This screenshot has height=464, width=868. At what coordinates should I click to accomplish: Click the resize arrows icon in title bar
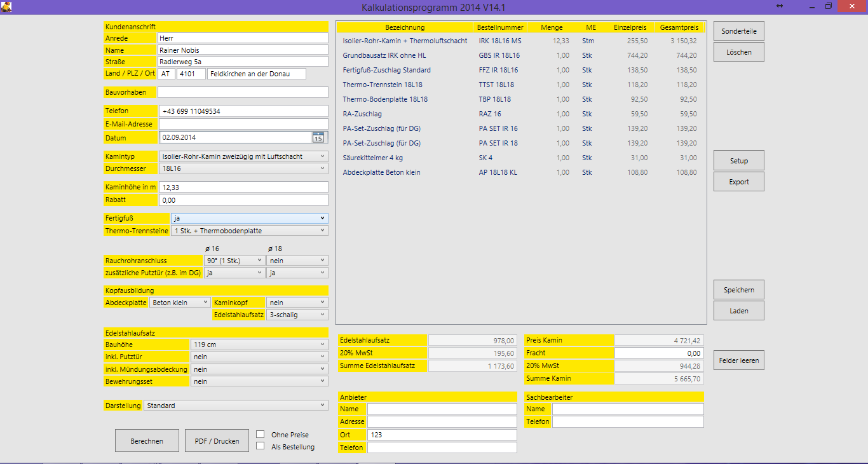pos(780,6)
